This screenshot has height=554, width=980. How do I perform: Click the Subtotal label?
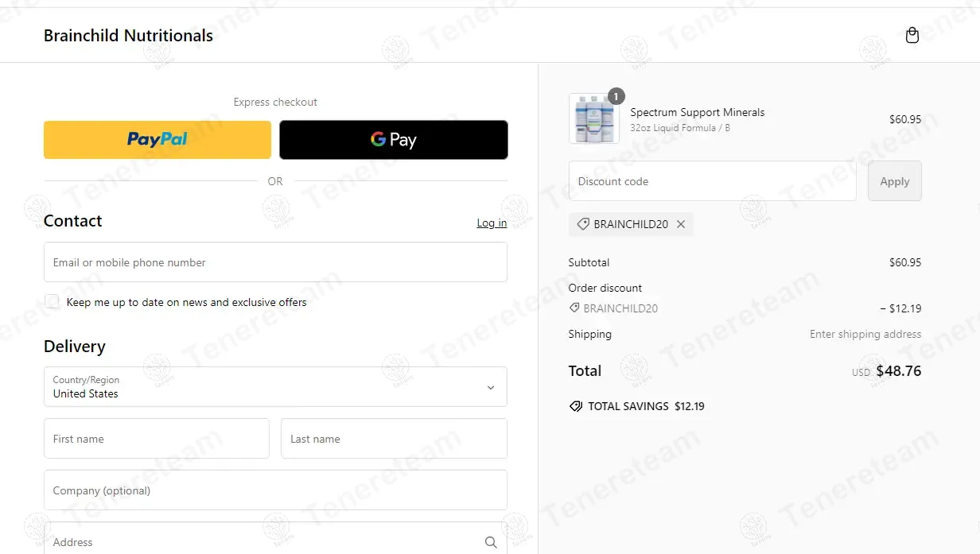point(589,262)
